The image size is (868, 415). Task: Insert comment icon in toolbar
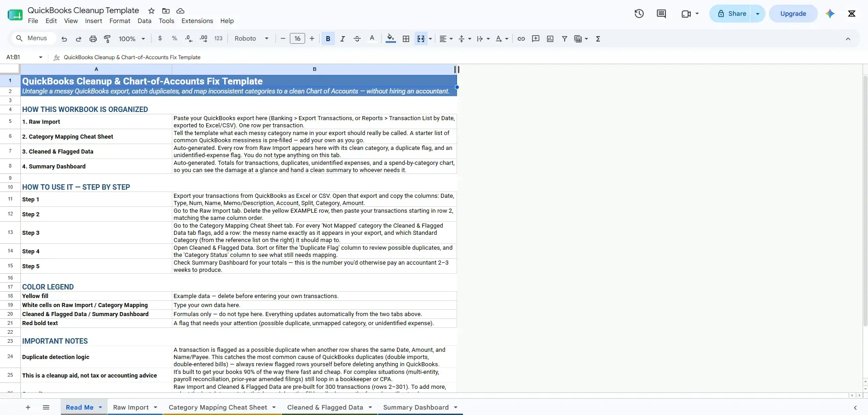[x=536, y=39]
